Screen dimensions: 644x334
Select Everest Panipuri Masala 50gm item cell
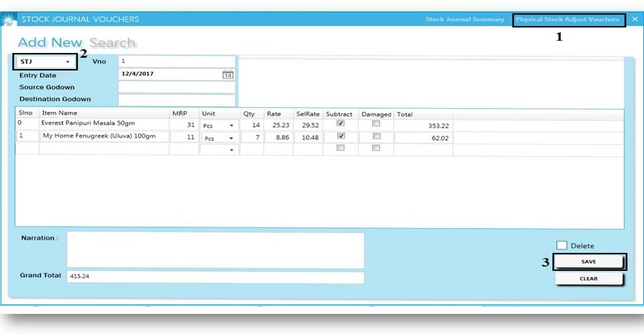coord(104,123)
